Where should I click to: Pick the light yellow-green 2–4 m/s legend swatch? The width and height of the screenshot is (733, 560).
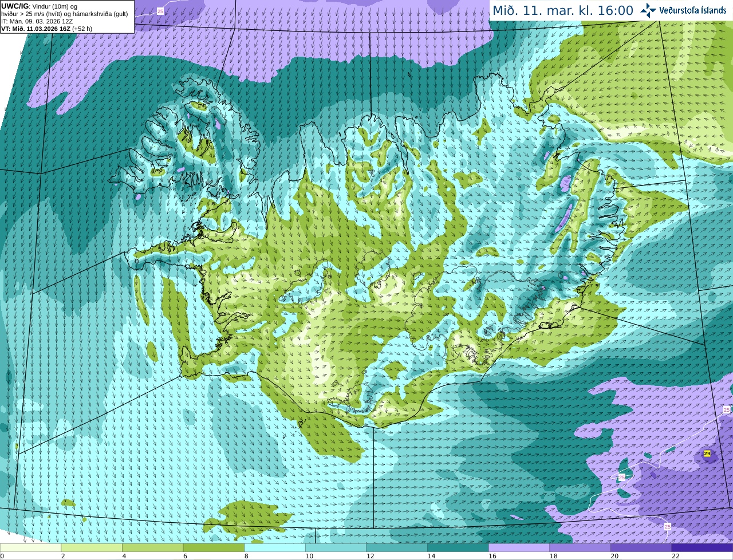pos(92,548)
